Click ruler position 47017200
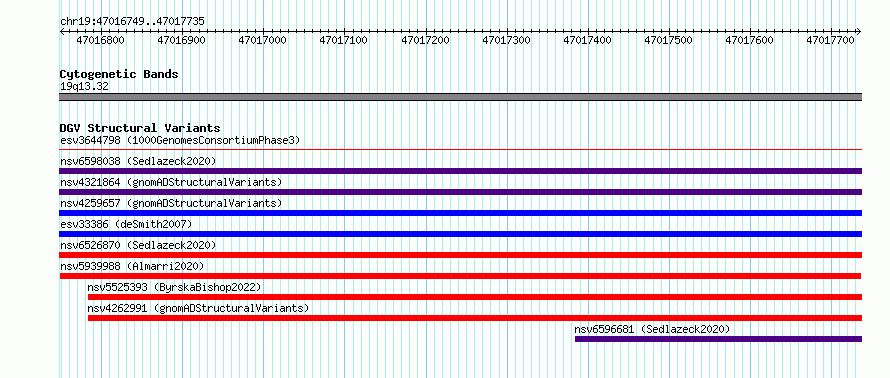Screen dimensions: 890x378 [426, 40]
